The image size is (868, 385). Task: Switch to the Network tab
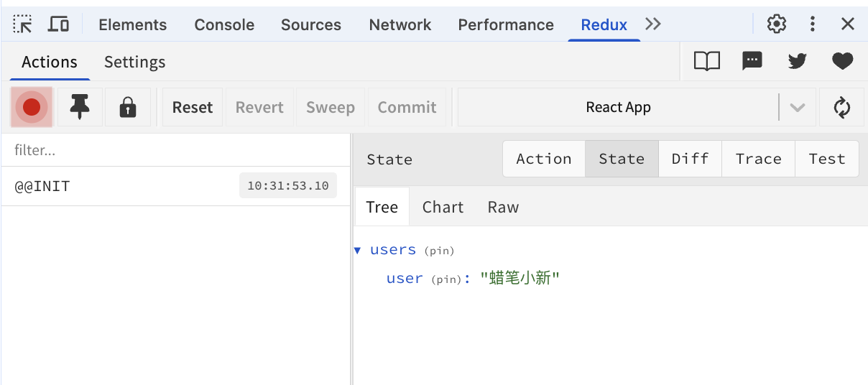[400, 24]
